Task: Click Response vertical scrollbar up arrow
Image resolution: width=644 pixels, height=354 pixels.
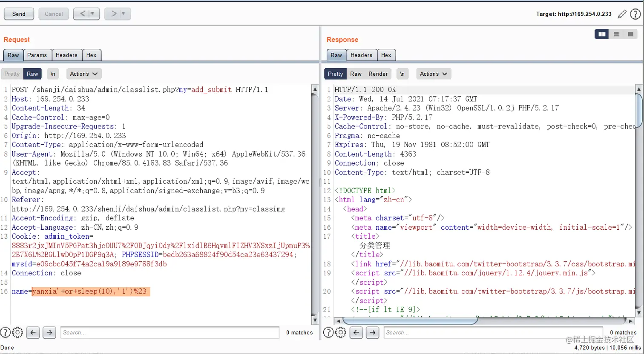Action: tap(638, 89)
